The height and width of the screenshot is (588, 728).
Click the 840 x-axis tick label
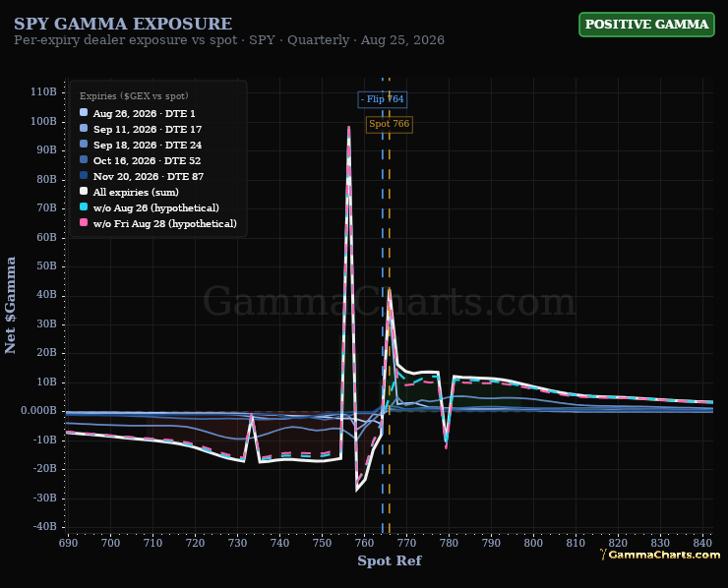pos(702,543)
